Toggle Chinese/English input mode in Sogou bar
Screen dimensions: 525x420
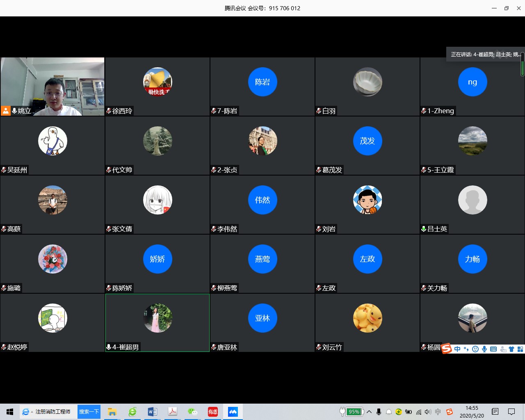tap(457, 349)
